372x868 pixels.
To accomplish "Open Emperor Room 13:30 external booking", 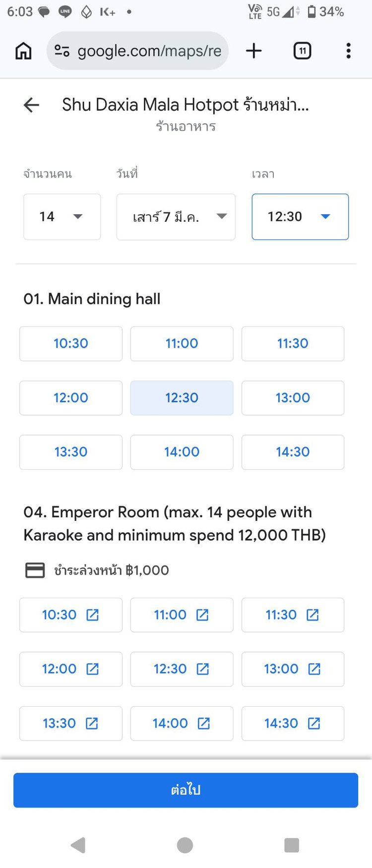I will (x=71, y=724).
